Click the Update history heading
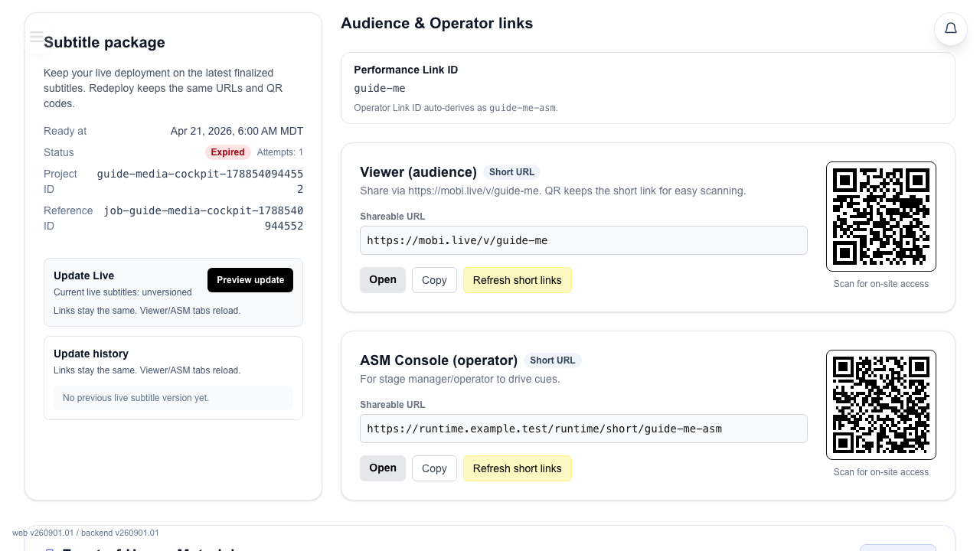 [91, 354]
